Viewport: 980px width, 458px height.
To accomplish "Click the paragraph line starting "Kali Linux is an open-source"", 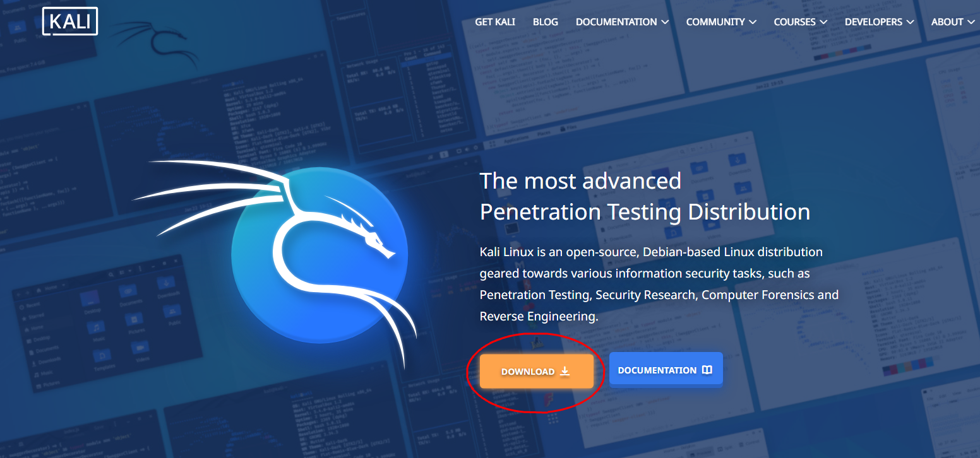I will 651,252.
